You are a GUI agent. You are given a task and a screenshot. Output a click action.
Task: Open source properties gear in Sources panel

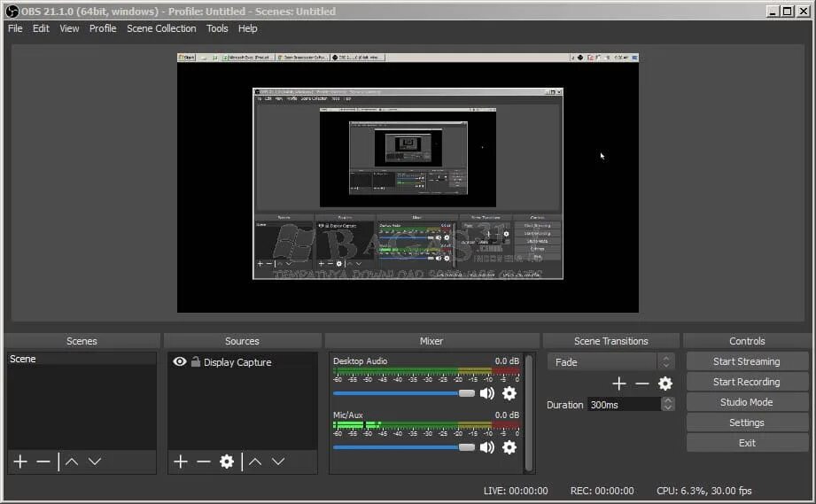click(x=227, y=461)
